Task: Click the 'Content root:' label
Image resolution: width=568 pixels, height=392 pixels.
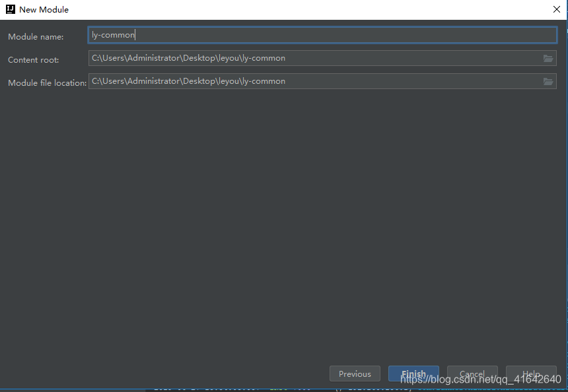Action: (33, 60)
